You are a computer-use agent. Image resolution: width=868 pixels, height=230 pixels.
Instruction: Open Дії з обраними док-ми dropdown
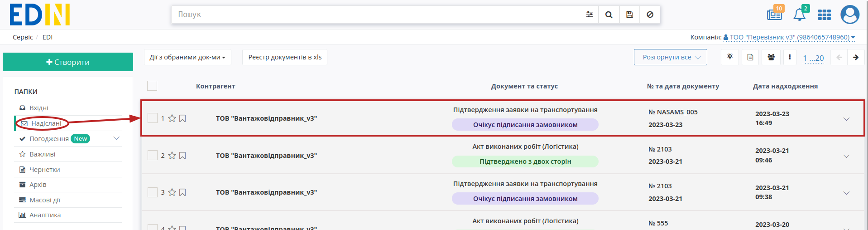coord(187,57)
